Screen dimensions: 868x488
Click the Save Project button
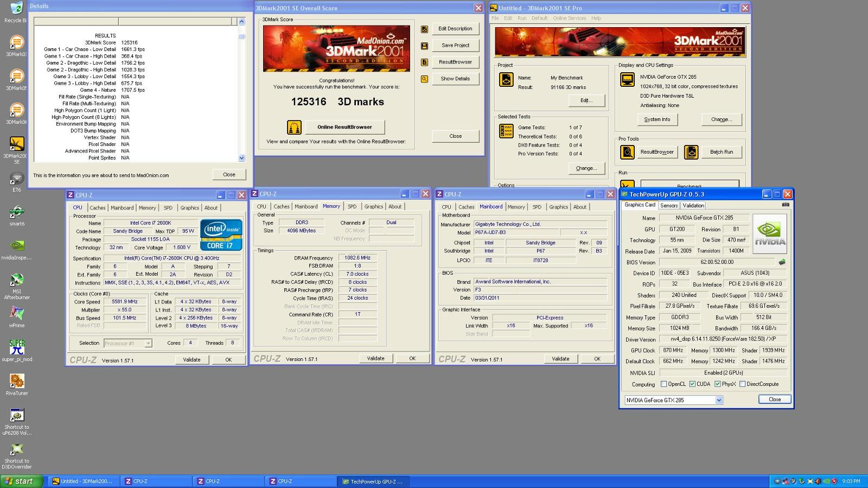click(455, 46)
